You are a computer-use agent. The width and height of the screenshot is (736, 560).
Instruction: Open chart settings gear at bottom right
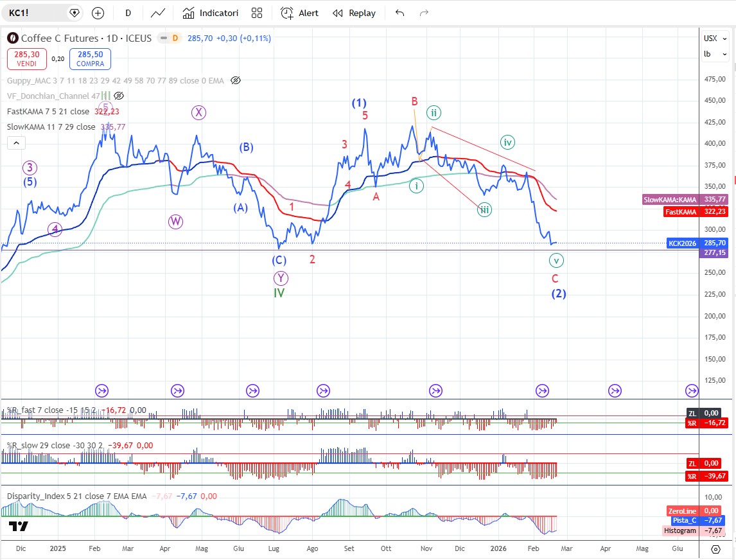(x=715, y=549)
